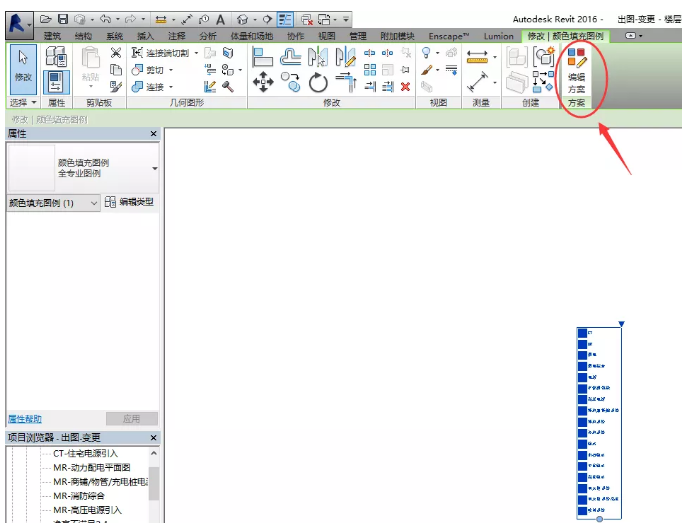
Task: Select MR-消防综合 in project browser
Action: (x=79, y=496)
